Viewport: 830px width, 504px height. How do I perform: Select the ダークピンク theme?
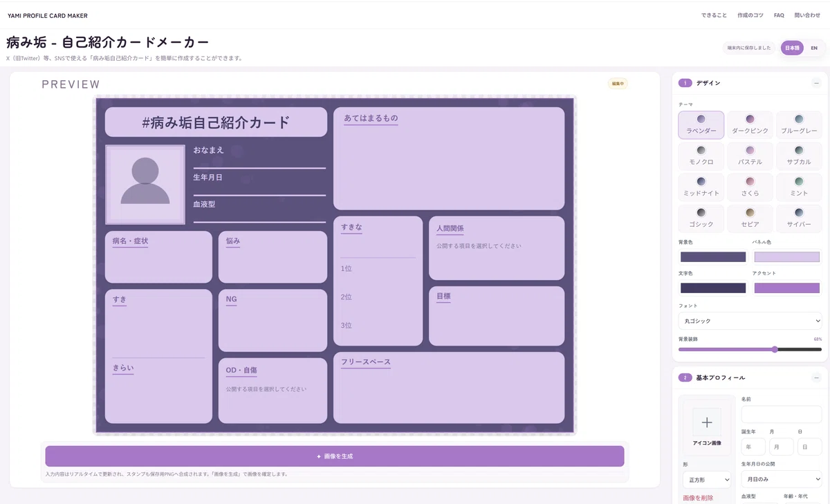pyautogui.click(x=750, y=125)
